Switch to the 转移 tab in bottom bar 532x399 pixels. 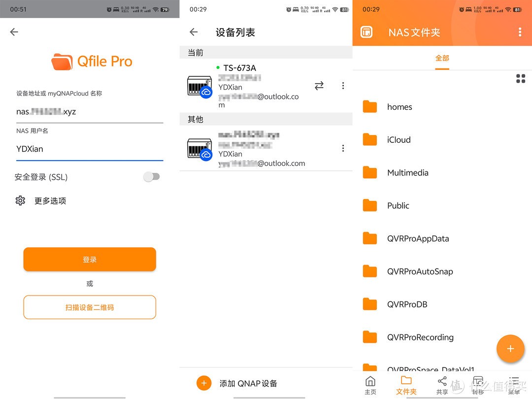click(478, 384)
